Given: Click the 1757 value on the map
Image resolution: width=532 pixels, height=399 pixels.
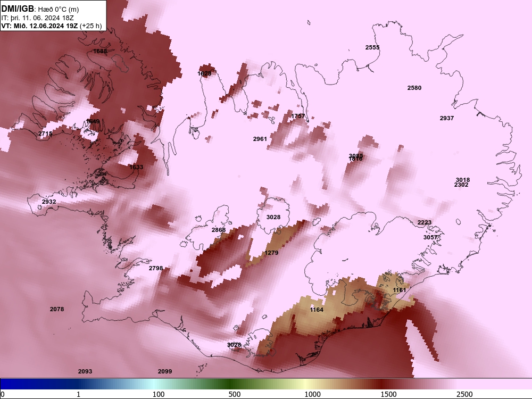Looking at the screenshot, I should pyautogui.click(x=298, y=116).
